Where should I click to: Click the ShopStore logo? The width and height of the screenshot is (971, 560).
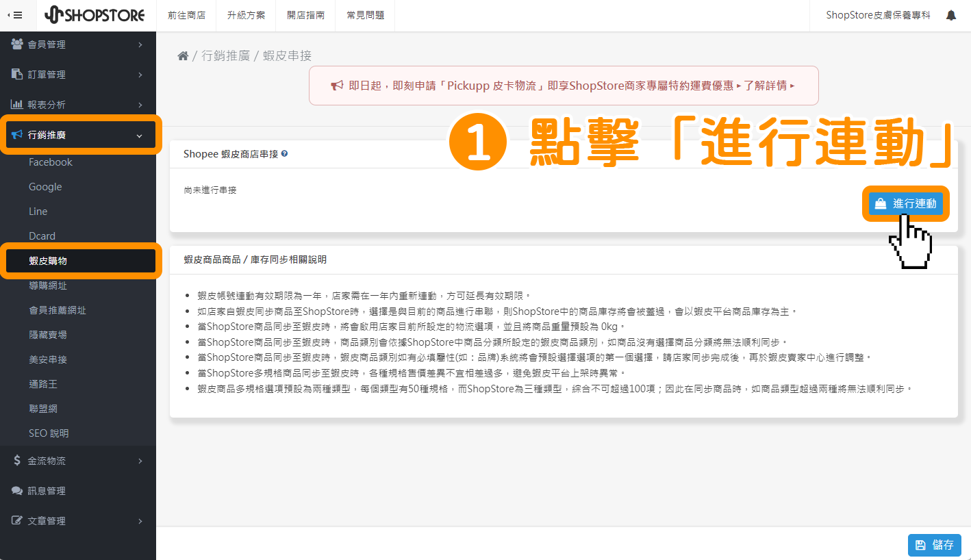point(94,15)
